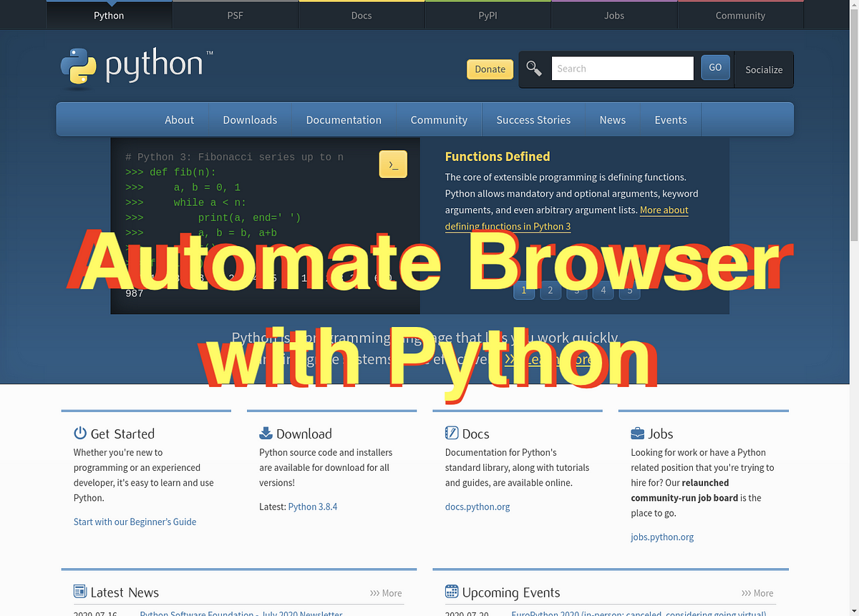The image size is (859, 616).
Task: Open the Socialize dropdown
Action: point(764,69)
